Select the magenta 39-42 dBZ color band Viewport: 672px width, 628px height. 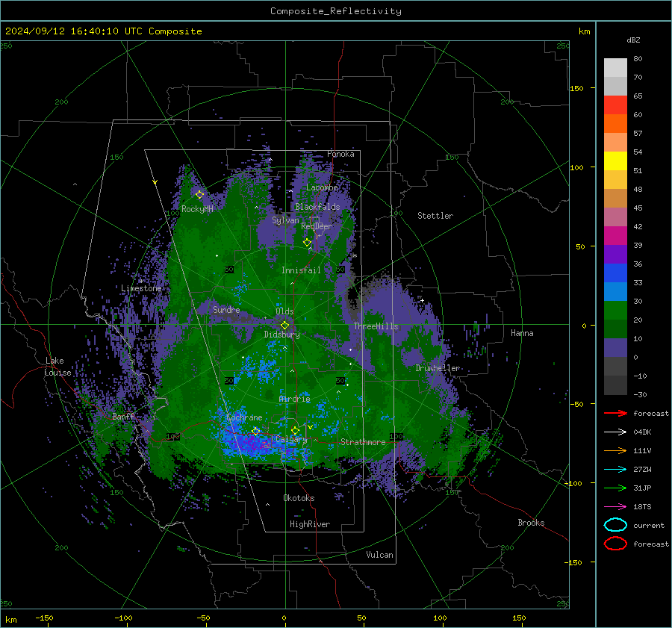point(615,236)
